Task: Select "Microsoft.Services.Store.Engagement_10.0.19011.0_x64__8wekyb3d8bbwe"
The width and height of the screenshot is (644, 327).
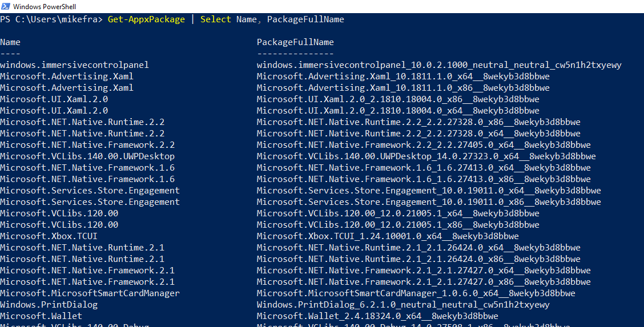Action: point(429,191)
